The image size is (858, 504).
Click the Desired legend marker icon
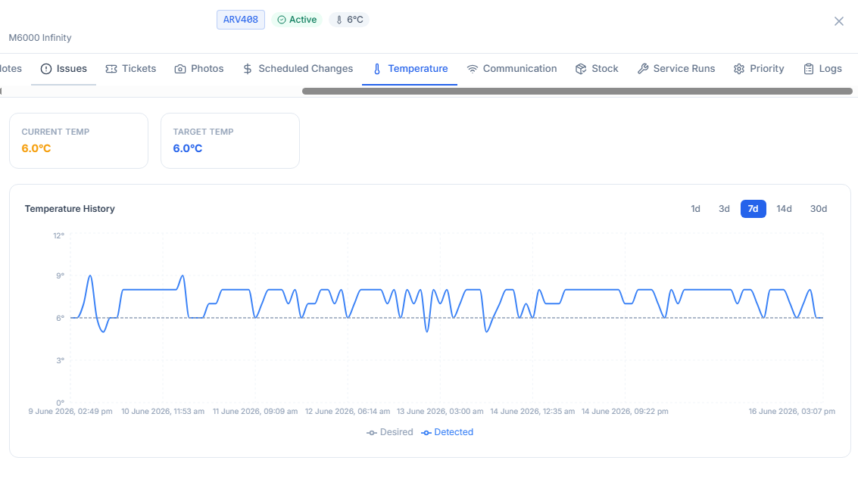pos(372,433)
